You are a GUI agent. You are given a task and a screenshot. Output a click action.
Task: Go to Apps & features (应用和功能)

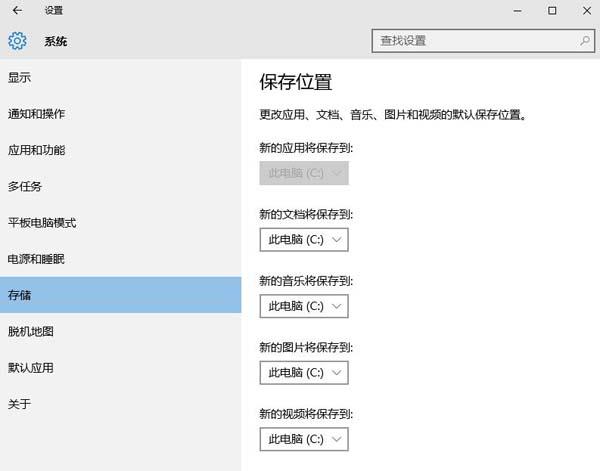point(36,150)
